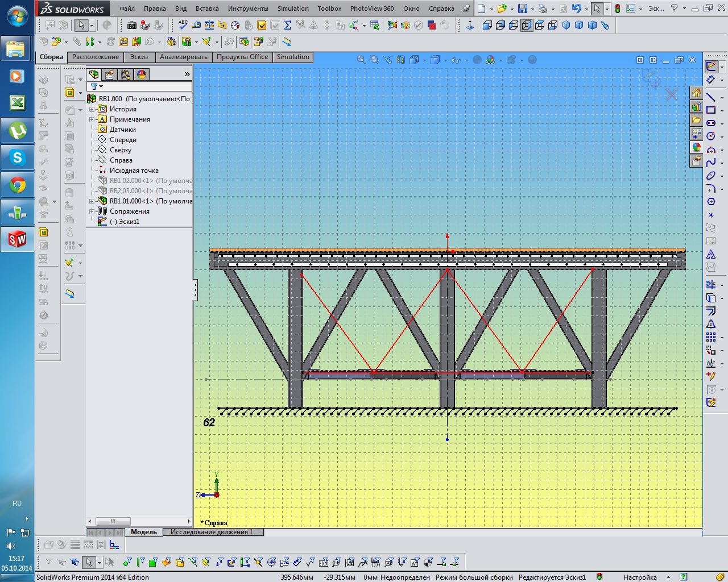Viewport: 728px width, 582px height.
Task: Switch to Исследование движения 1 tab
Action: click(x=212, y=532)
